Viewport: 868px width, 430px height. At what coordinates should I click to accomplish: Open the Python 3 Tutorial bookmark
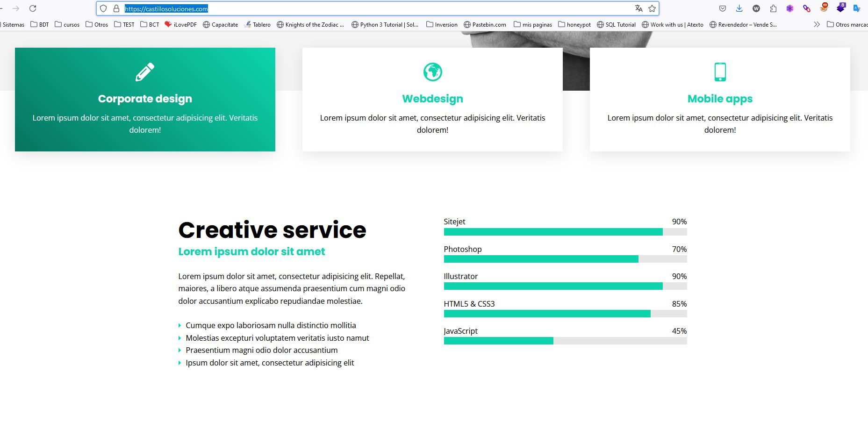click(x=385, y=24)
